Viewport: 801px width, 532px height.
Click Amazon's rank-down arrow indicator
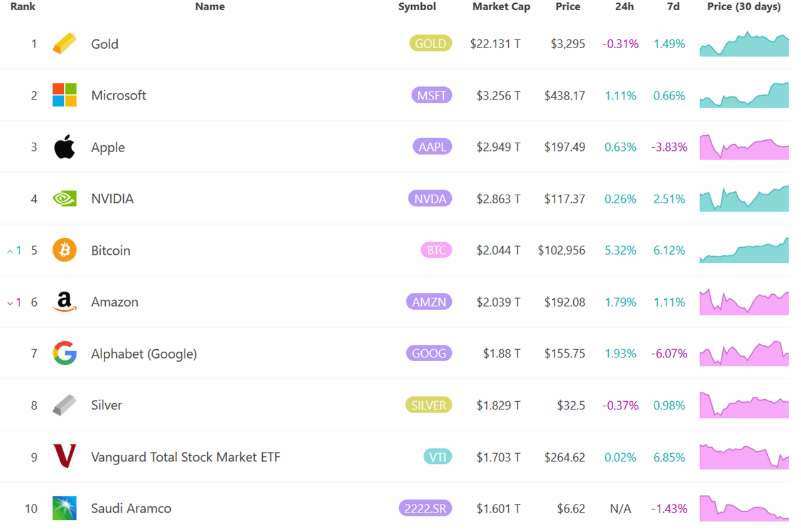(14, 302)
